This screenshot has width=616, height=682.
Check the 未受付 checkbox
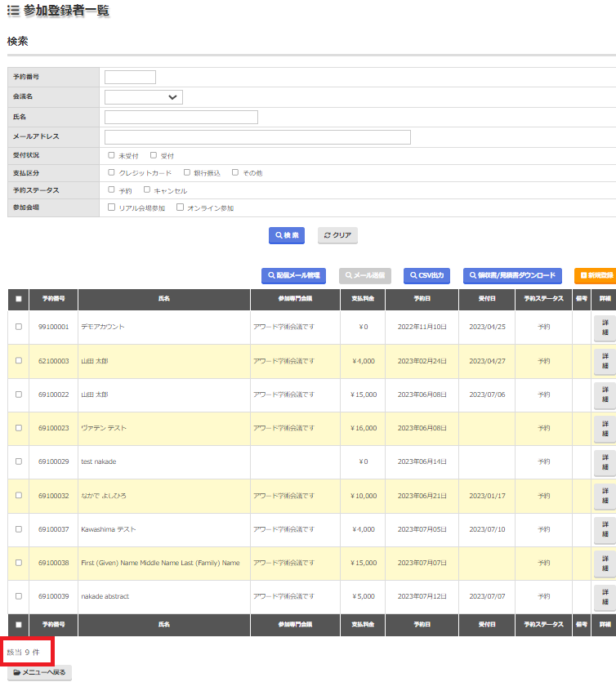pos(112,154)
